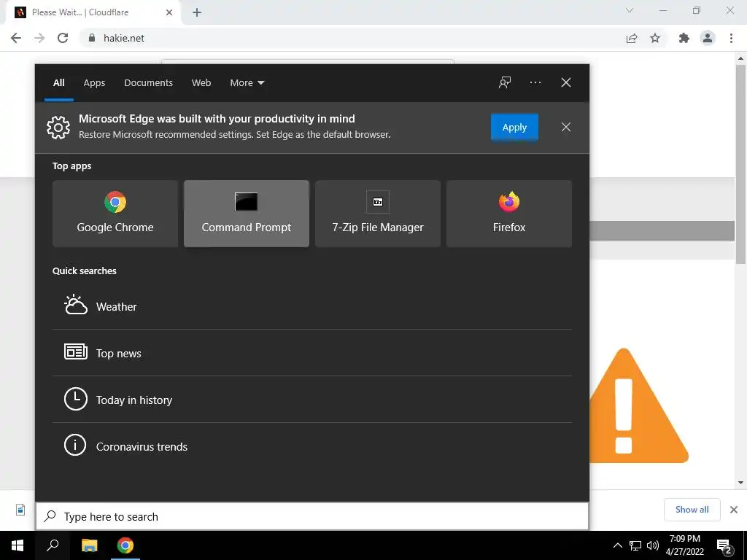Open a new Chrome tab
This screenshot has height=560, width=747.
click(x=197, y=12)
